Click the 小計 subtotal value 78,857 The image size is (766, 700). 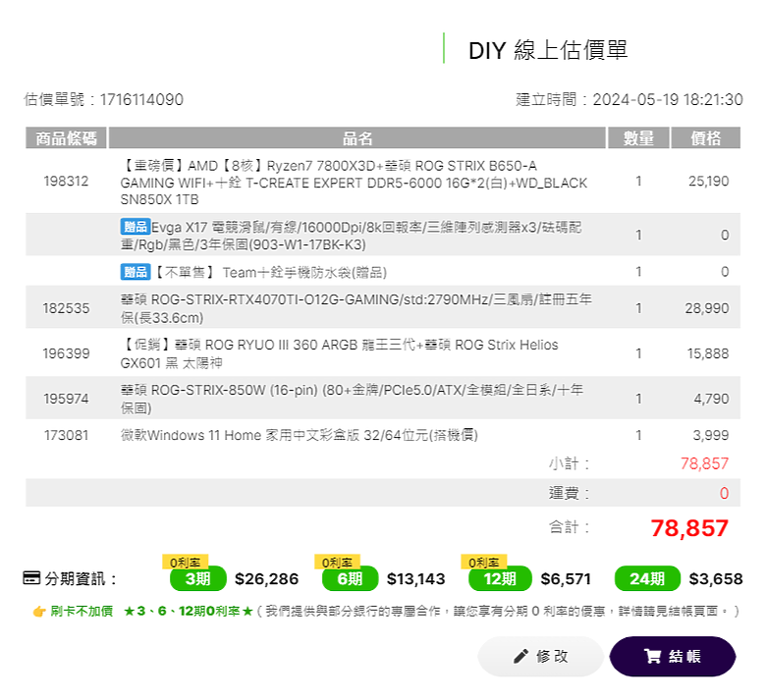tap(704, 463)
